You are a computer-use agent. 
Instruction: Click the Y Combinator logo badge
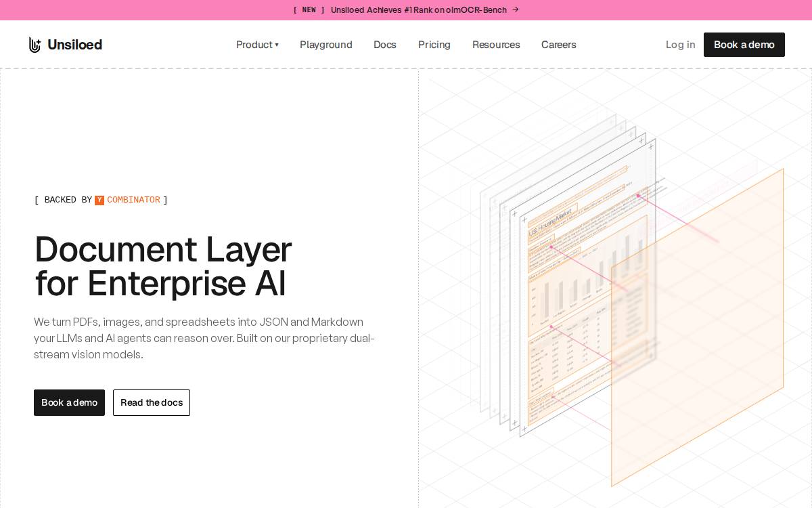[x=99, y=200]
